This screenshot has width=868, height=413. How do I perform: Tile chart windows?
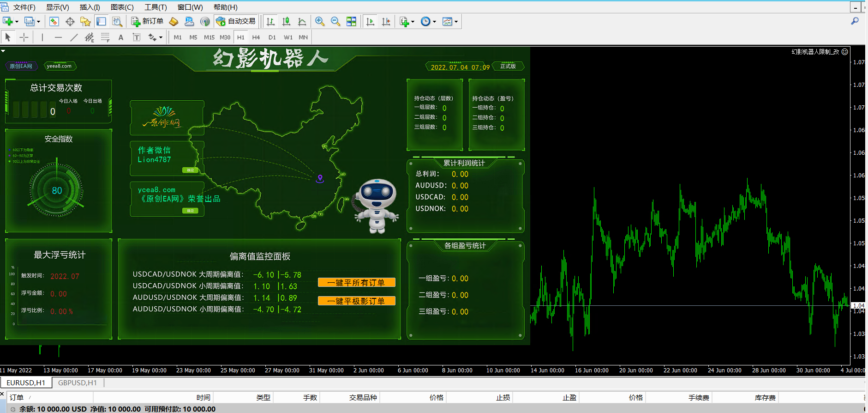pyautogui.click(x=351, y=21)
